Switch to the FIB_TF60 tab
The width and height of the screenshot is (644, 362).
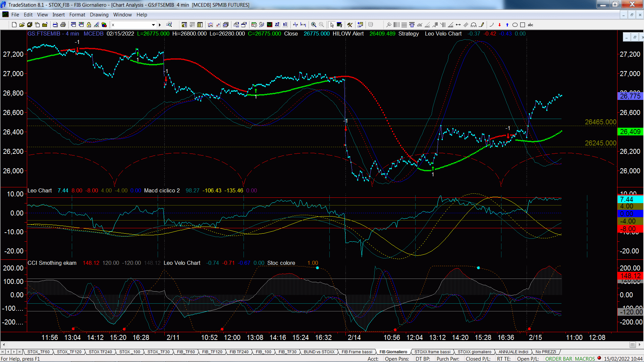click(186, 352)
